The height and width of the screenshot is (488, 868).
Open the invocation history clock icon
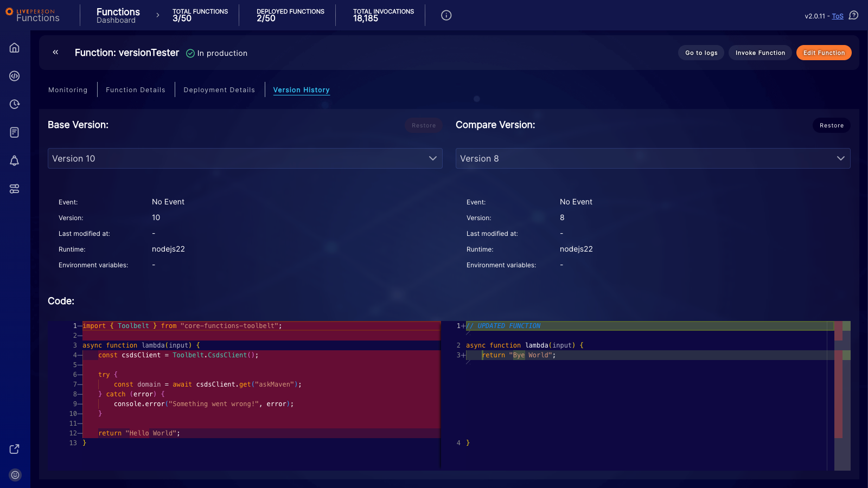(14, 104)
